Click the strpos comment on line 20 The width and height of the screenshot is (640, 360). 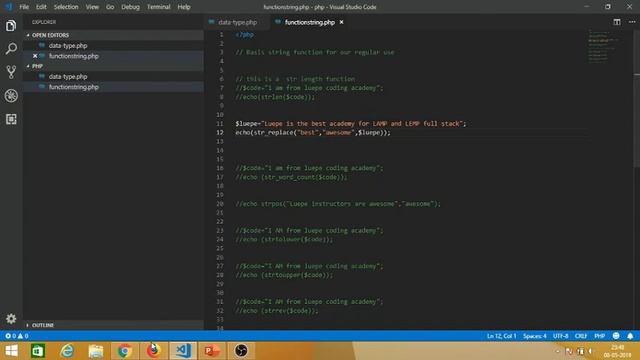click(x=338, y=204)
